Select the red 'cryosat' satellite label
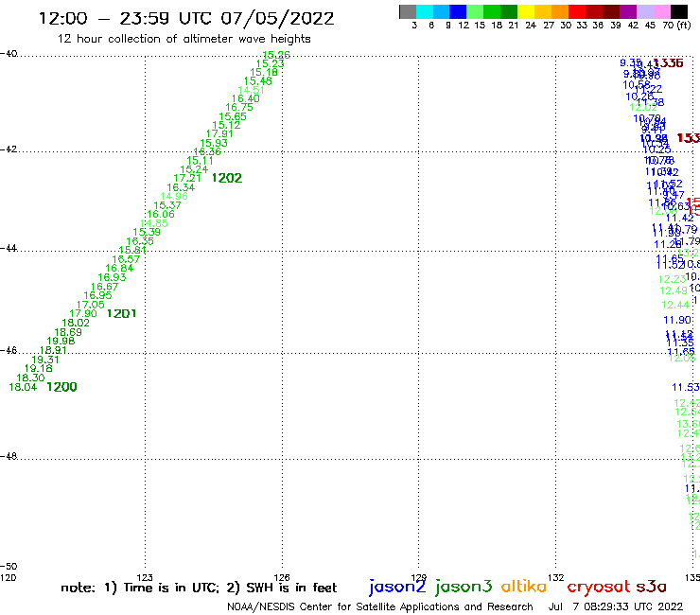Viewport: 700px width, 615px height. [598, 587]
